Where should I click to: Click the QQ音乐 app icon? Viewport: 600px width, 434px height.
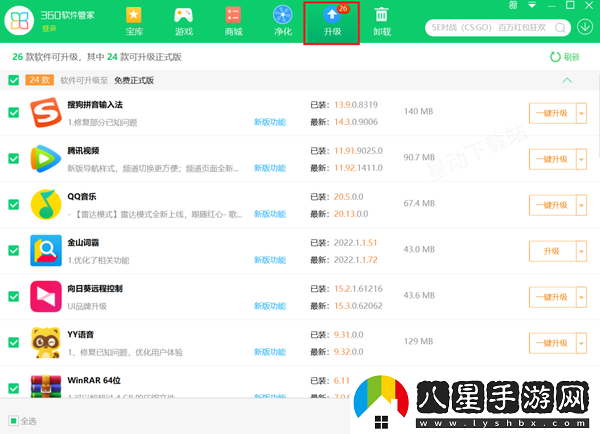(46, 204)
